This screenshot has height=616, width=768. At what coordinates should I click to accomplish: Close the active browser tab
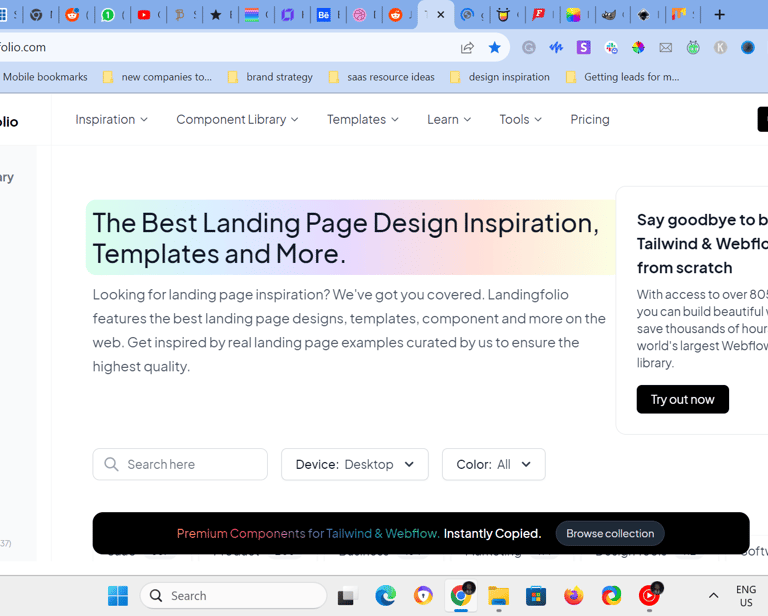coord(441,15)
